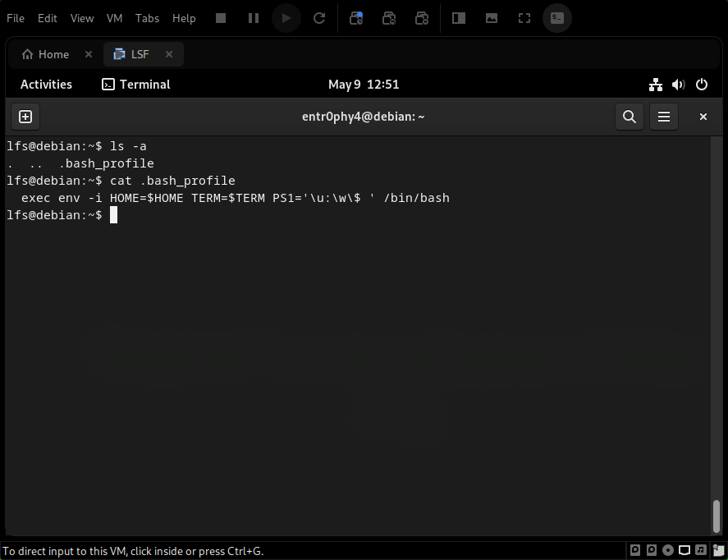
Task: Power off the virtual machine
Action: click(220, 17)
